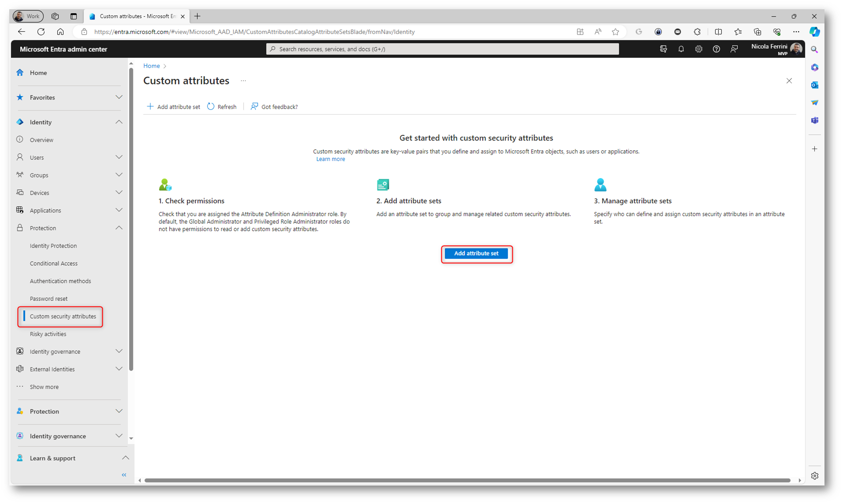Click the Edge sidebar search icon
The height and width of the screenshot is (504, 843).
tap(814, 50)
